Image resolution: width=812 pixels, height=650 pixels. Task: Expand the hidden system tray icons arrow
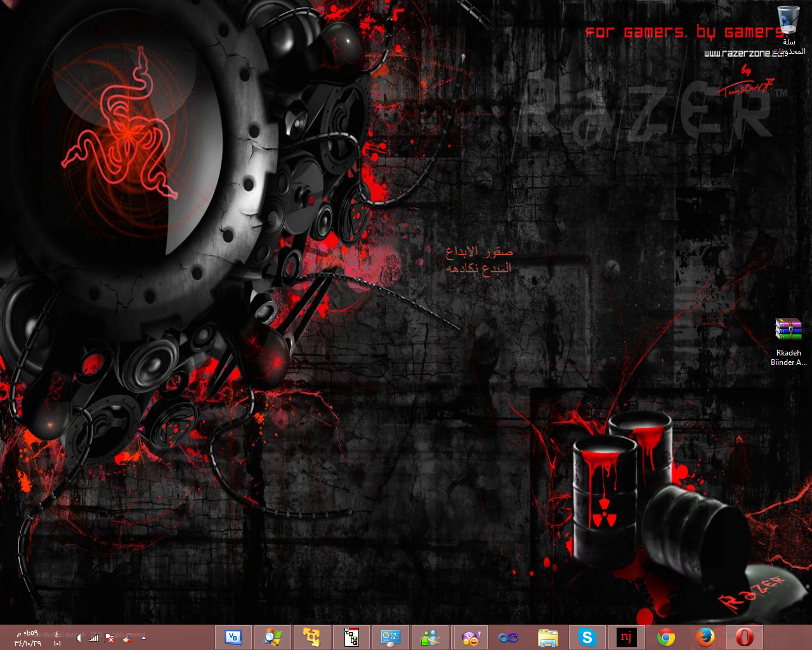coord(143,637)
